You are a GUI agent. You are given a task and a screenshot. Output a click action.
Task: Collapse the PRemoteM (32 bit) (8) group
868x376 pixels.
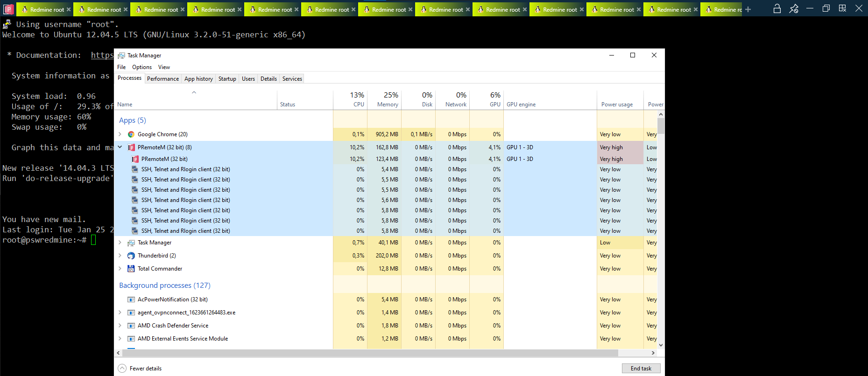[x=120, y=147]
